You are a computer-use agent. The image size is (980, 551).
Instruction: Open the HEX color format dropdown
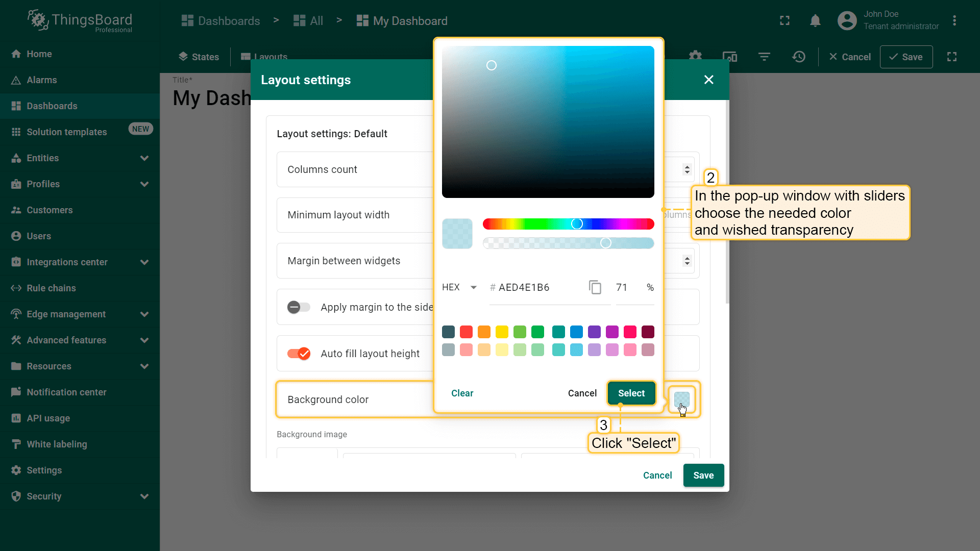click(459, 287)
